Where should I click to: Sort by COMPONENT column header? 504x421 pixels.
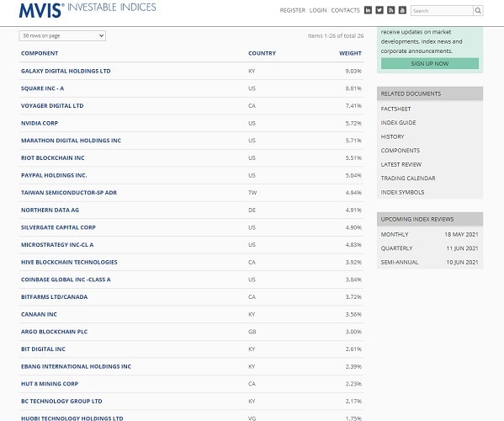[x=40, y=53]
